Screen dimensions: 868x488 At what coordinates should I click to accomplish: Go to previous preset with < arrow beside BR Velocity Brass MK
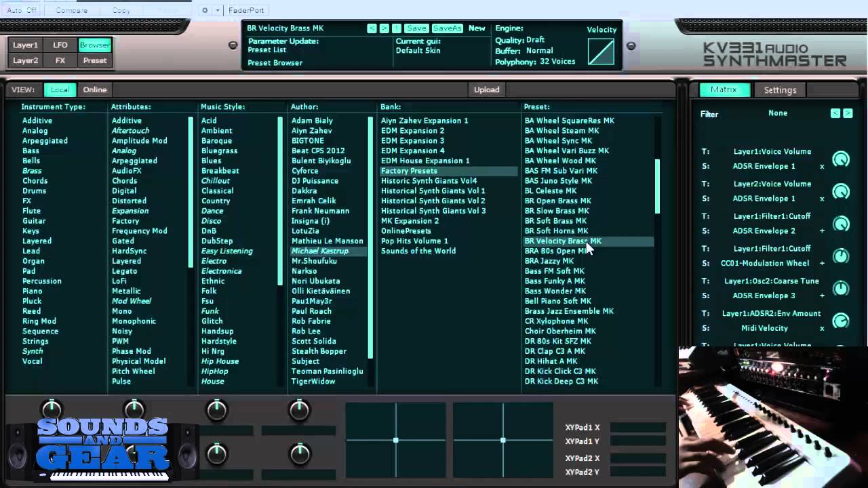[372, 28]
